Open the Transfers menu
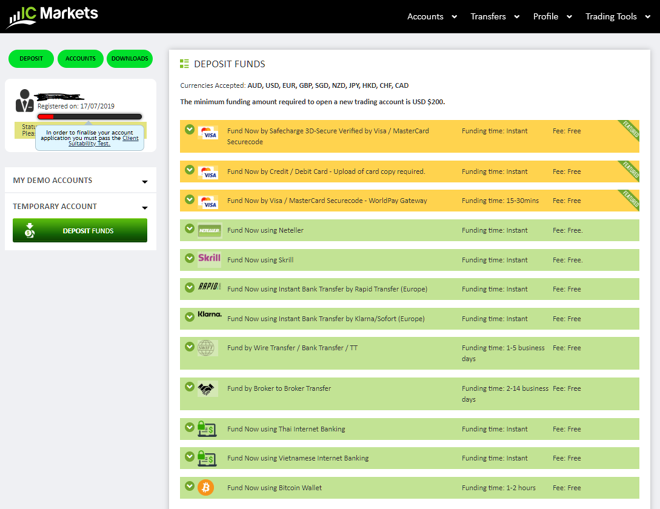Screen dimensions: 660x509 pyautogui.click(x=495, y=16)
